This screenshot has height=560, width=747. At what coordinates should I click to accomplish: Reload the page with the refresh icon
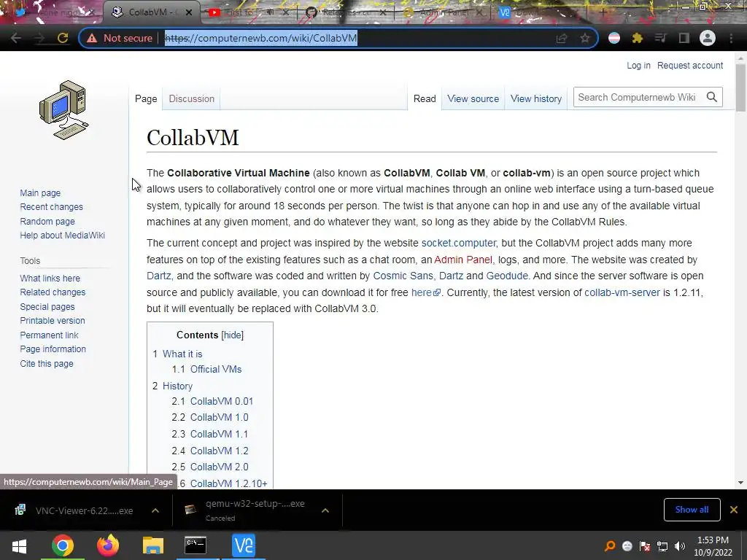63,38
